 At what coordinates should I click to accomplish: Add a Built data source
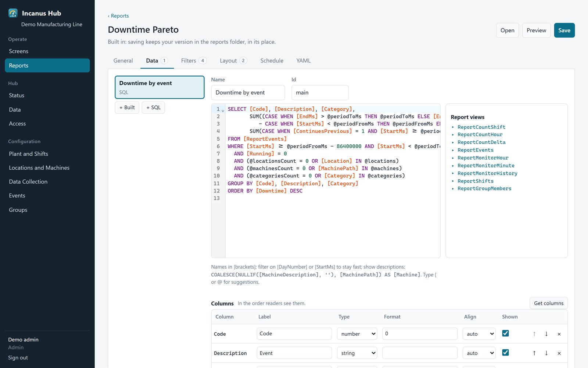[127, 107]
